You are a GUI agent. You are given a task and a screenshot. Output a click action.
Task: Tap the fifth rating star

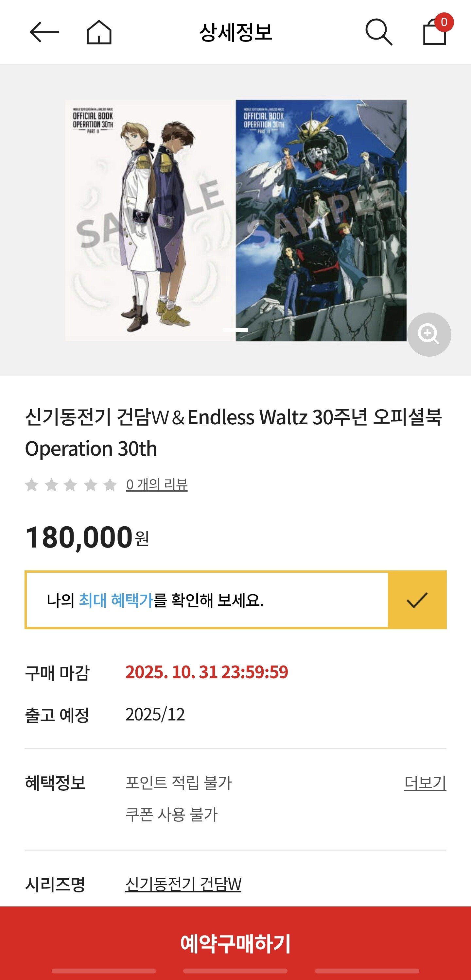click(110, 485)
